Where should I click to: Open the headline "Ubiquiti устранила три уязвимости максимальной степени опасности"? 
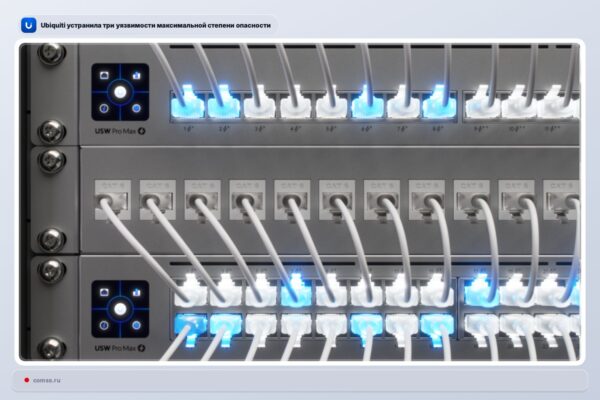pos(155,25)
